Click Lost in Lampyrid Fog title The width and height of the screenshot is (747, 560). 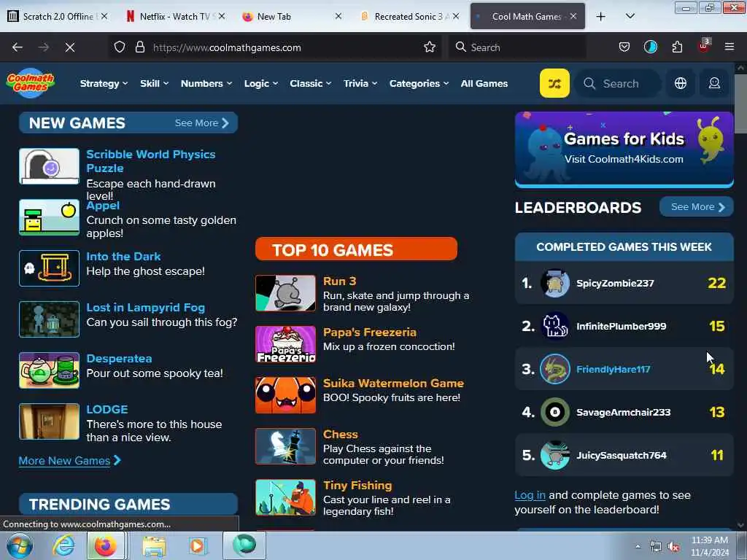145,308
